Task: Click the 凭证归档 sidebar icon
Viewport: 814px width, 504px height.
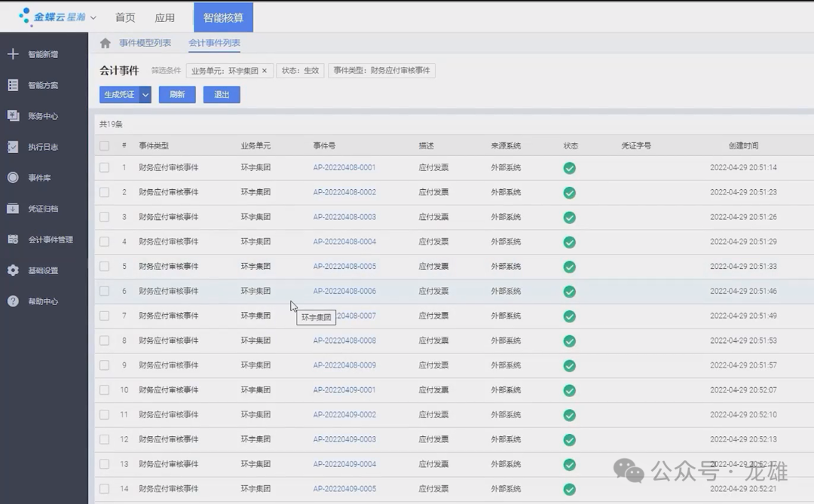Action: tap(13, 209)
